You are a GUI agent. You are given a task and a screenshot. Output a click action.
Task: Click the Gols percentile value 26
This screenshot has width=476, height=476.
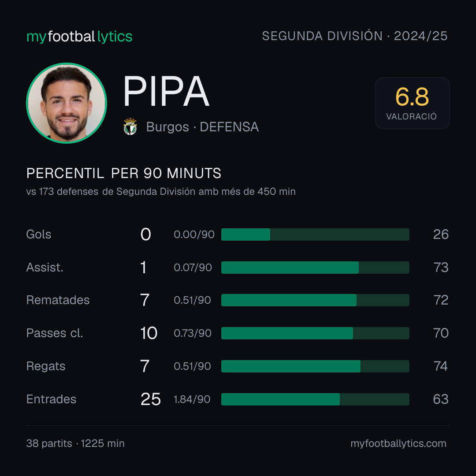[441, 234]
